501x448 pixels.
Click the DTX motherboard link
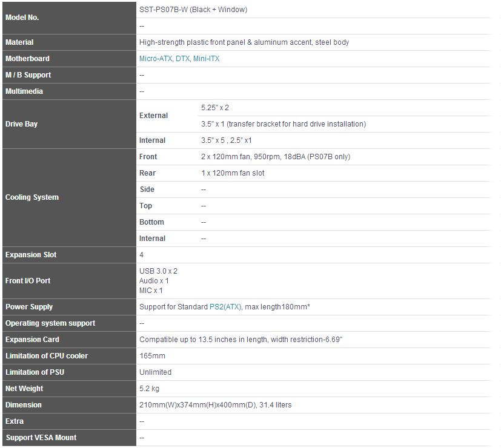coord(182,59)
